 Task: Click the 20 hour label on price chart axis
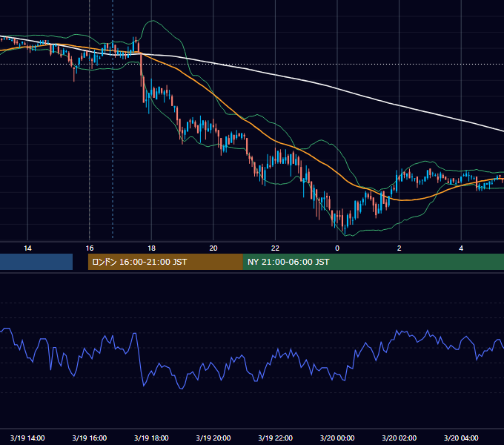click(213, 248)
